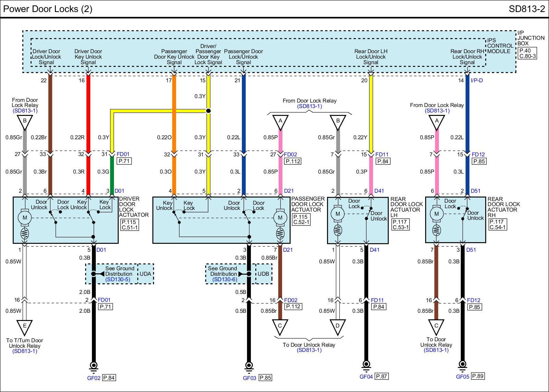Click the motor symbol in Passenger Door Lock Actuator
Viewport: 549px width, 392px height.
coord(280,217)
